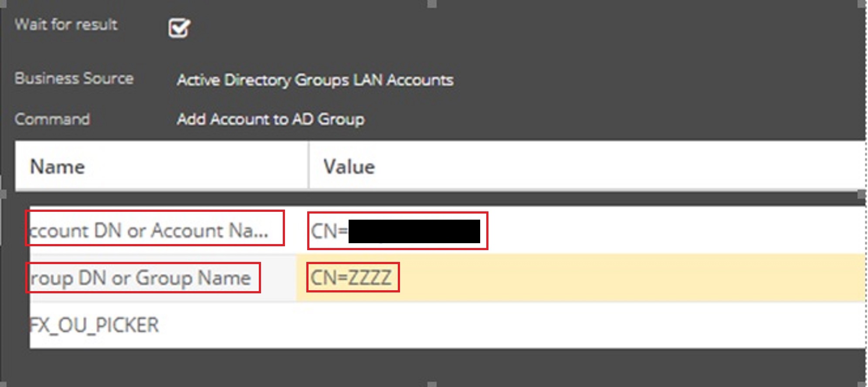Viewport: 868px width, 387px height.
Task: Open the Add Account to AD Group command
Action: point(270,119)
